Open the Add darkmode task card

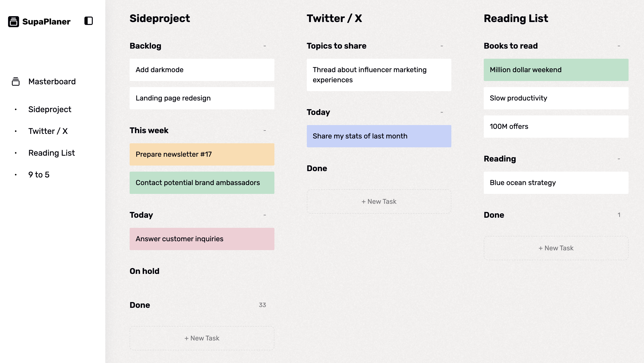[202, 70]
